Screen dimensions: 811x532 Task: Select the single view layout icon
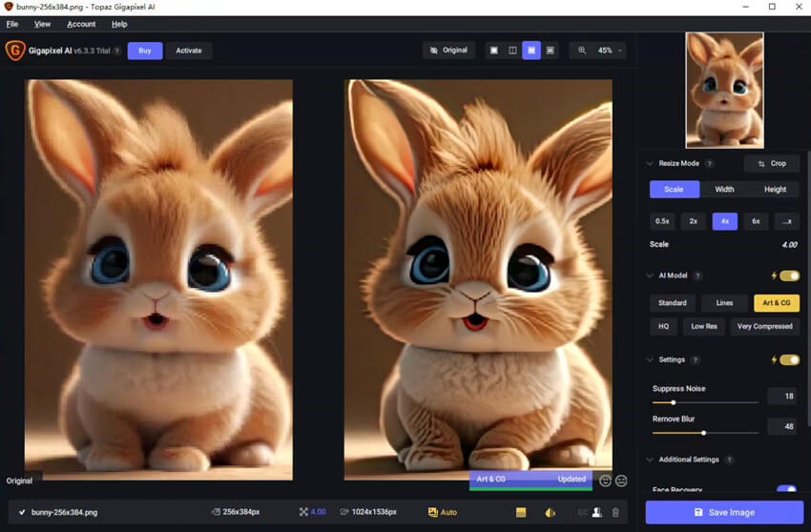pos(494,51)
